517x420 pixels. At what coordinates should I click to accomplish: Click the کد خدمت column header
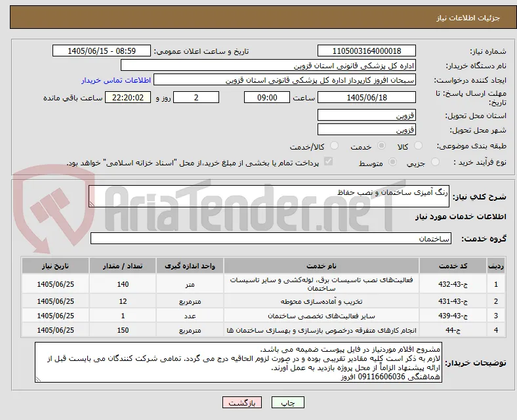click(453, 266)
